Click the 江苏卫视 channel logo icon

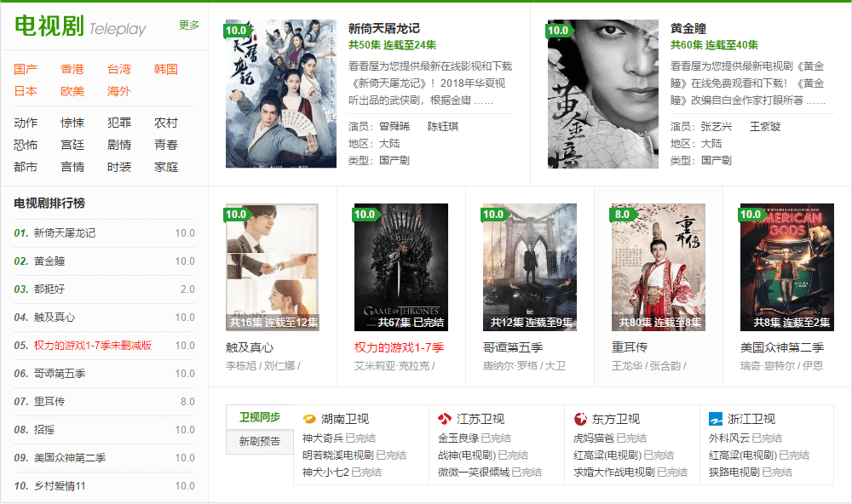445,419
